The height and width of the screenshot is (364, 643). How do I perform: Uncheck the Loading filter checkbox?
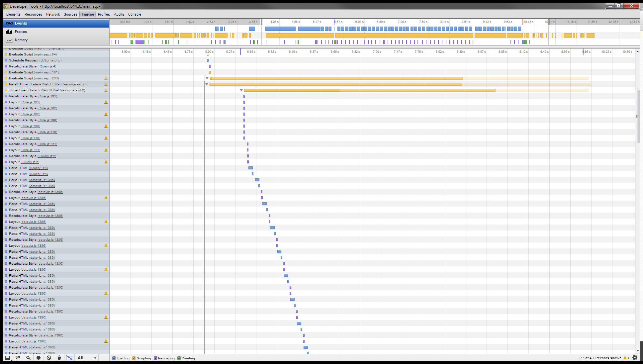[x=114, y=358]
